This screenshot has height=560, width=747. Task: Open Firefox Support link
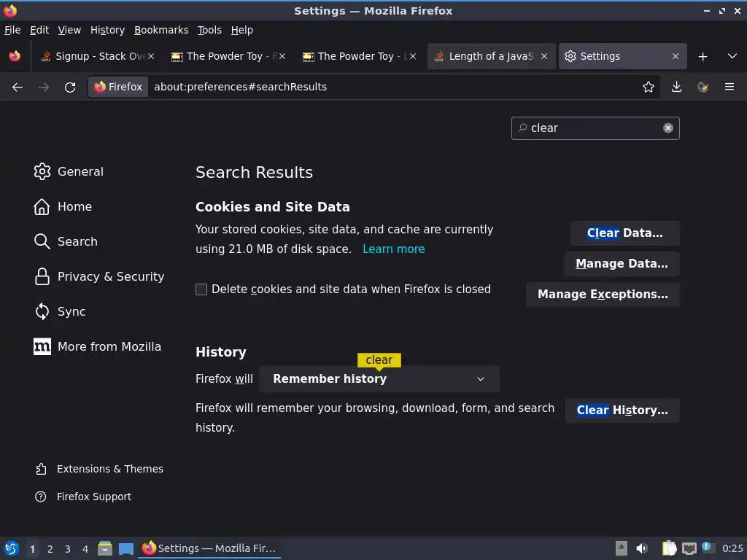(x=83, y=497)
